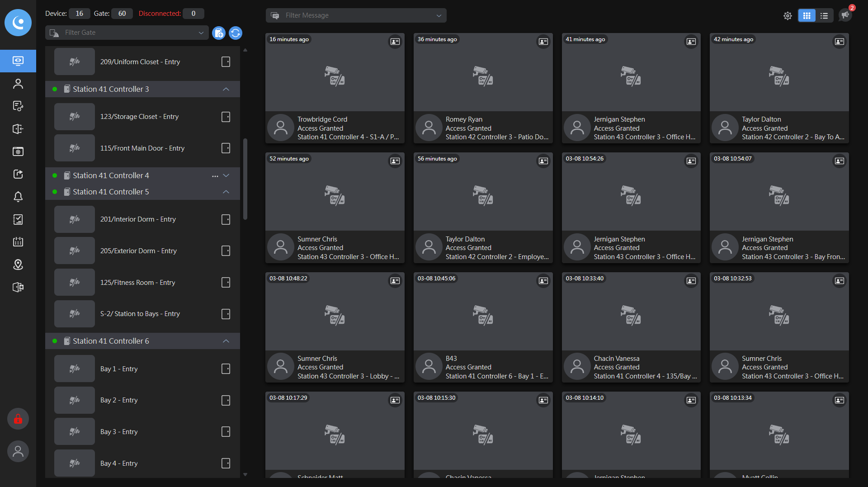Click the gate list scrollbar

(x=245, y=179)
